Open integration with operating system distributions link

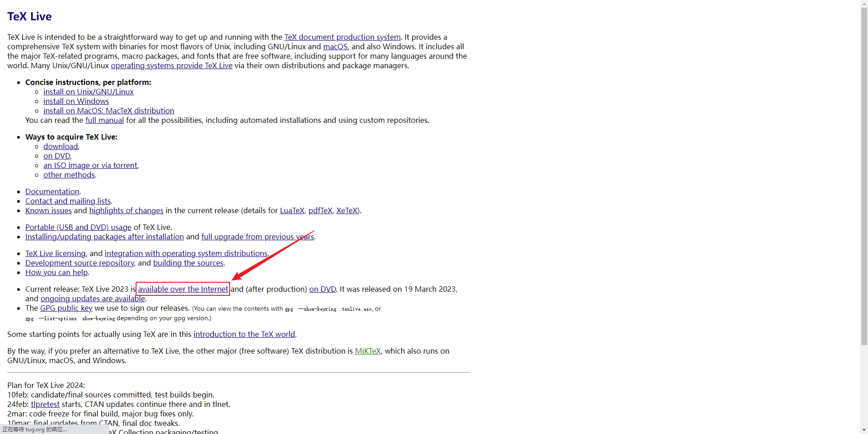click(186, 253)
